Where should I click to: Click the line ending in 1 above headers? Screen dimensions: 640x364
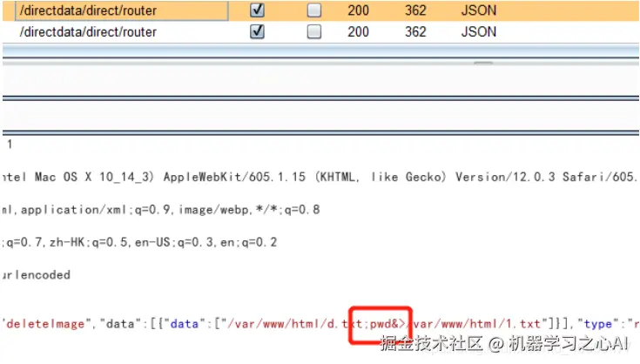[9, 144]
